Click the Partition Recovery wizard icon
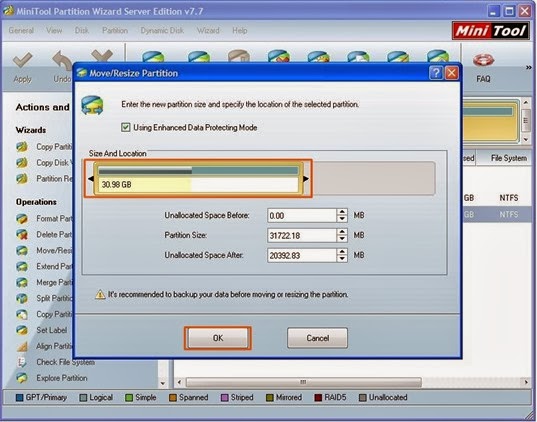Screen dimensions: 537x422 pos(22,179)
